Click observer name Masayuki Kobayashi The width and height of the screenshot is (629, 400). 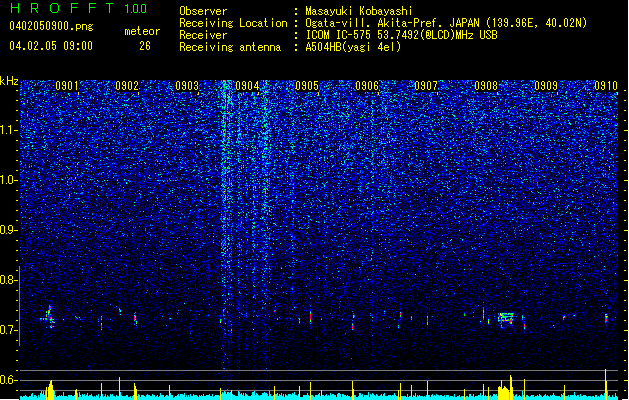pos(358,11)
